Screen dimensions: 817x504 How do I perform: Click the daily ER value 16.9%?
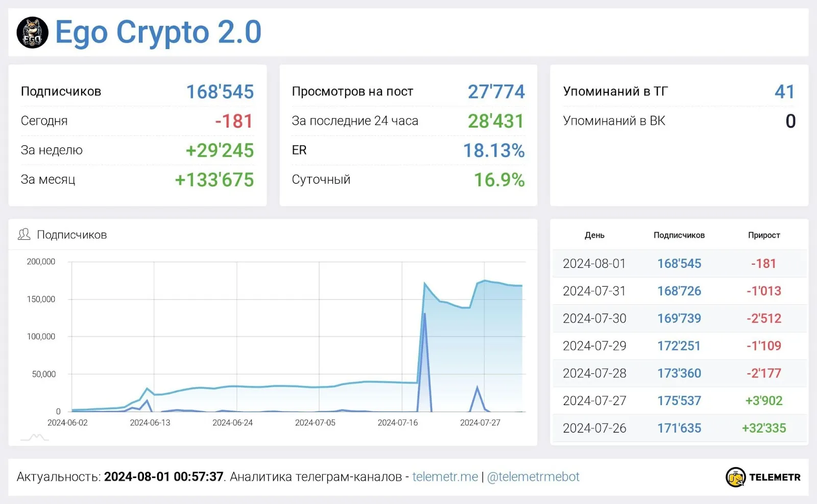point(499,180)
